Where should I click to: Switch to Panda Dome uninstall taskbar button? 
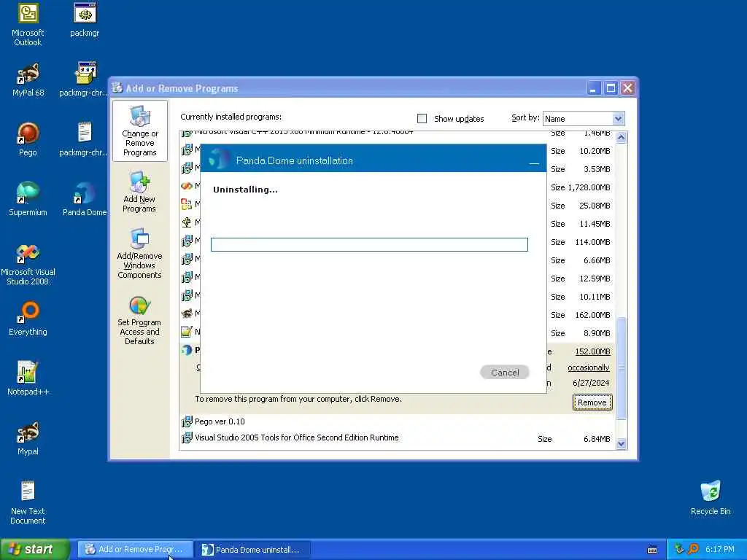tap(253, 549)
